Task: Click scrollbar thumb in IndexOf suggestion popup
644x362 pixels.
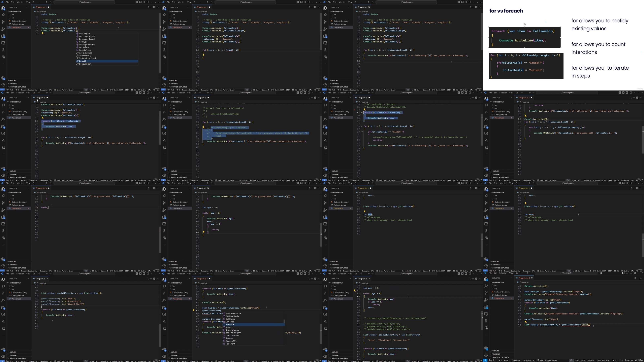Action: tap(284, 321)
